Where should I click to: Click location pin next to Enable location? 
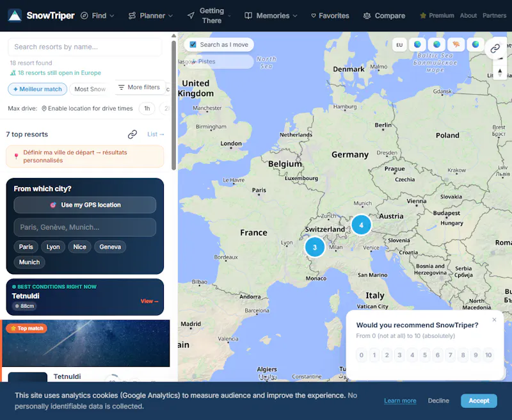(44, 108)
